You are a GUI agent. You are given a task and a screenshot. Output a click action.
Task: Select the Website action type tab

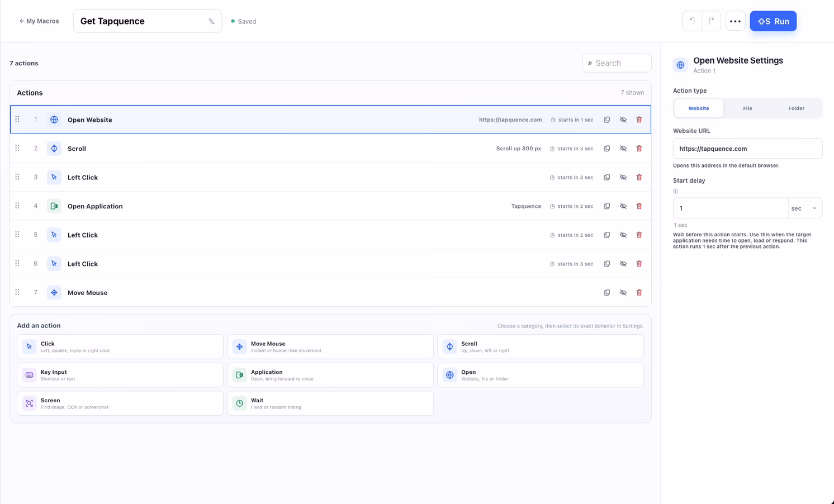(x=699, y=108)
